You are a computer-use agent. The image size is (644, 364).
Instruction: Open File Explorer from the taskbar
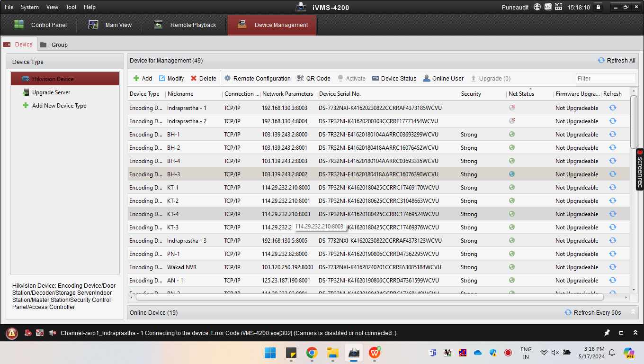coord(333,353)
